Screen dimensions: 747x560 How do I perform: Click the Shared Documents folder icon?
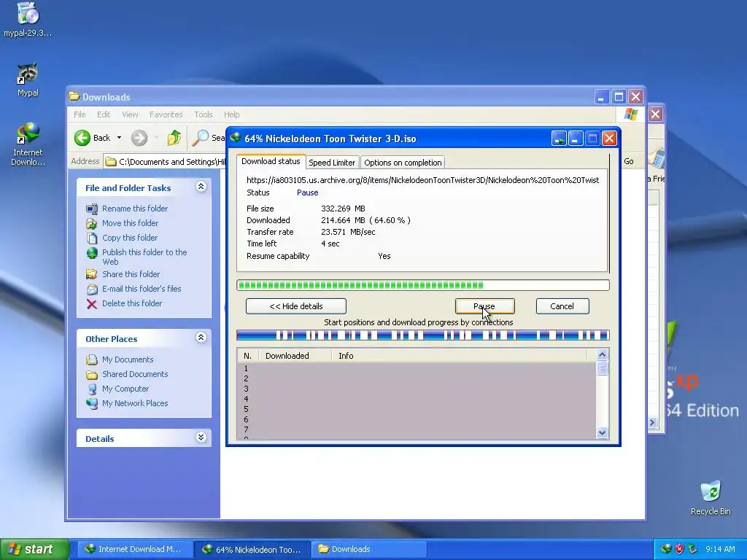pos(91,374)
